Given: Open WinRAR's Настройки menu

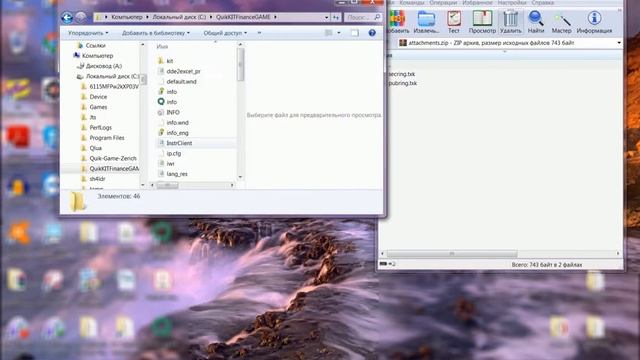Looking at the screenshot, I should (x=511, y=2).
